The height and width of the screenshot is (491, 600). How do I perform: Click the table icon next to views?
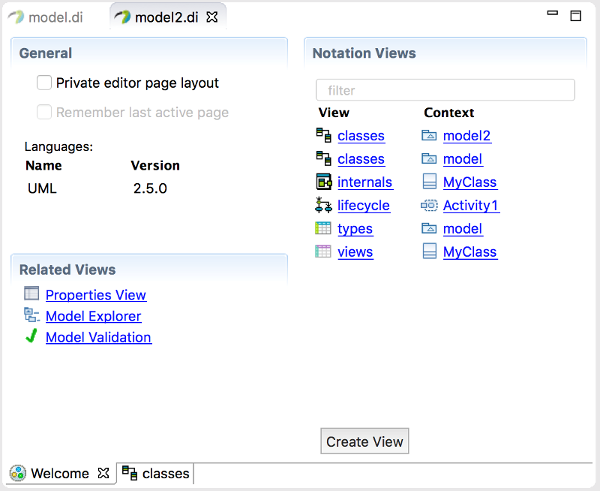pos(323,251)
